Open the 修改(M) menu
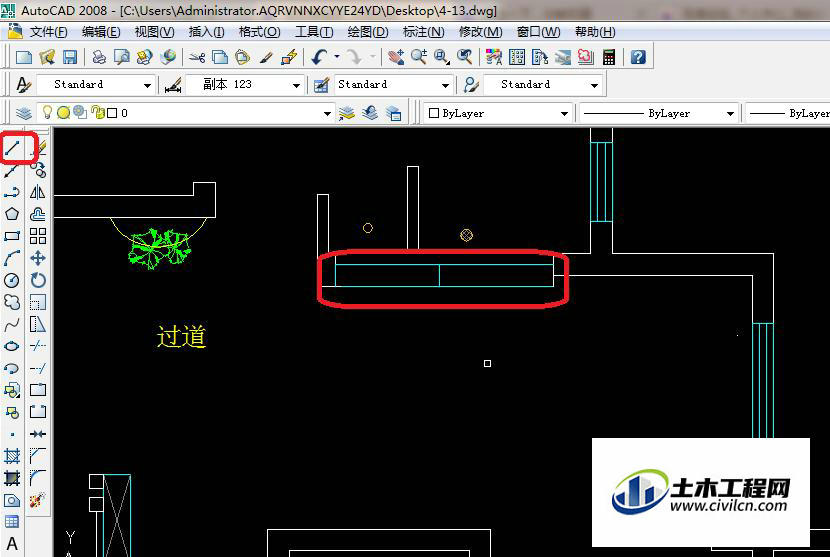This screenshot has width=830, height=557. tap(480, 32)
